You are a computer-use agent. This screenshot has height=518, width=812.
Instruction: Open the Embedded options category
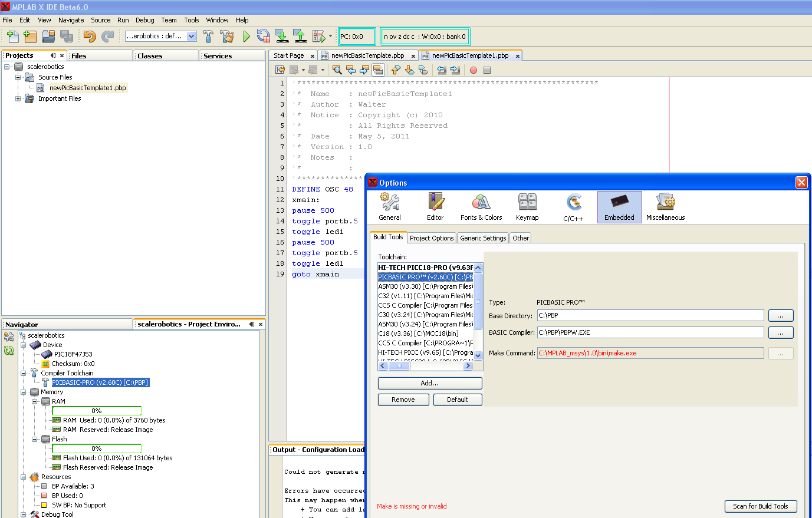tap(619, 207)
